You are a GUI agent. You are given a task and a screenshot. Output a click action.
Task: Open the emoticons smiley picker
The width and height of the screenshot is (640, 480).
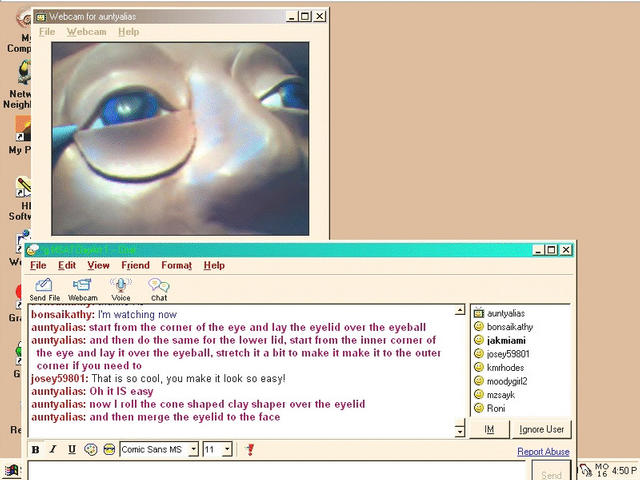(x=109, y=449)
